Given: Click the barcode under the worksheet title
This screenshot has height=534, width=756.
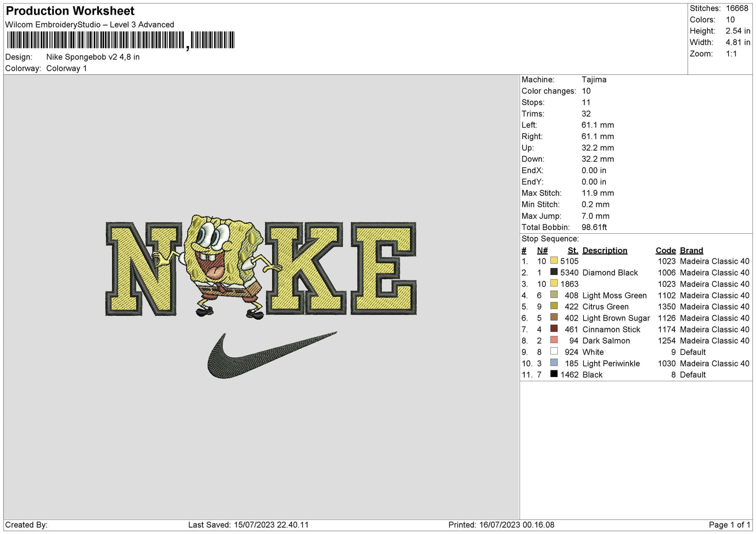Looking at the screenshot, I should tap(121, 40).
